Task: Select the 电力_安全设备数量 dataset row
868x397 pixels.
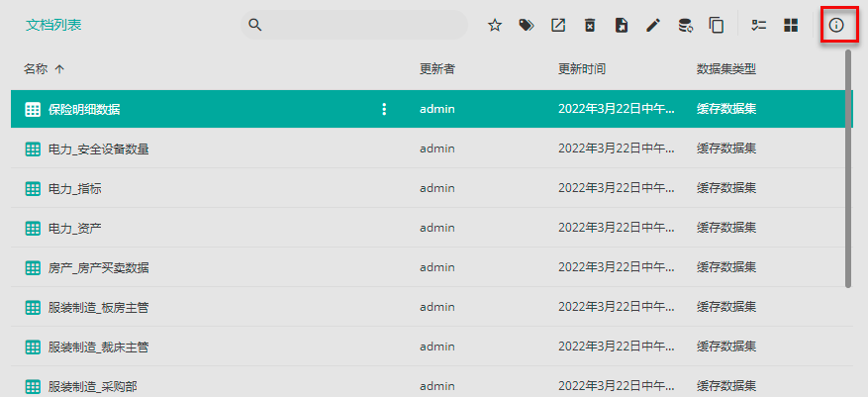Action: pos(99,149)
